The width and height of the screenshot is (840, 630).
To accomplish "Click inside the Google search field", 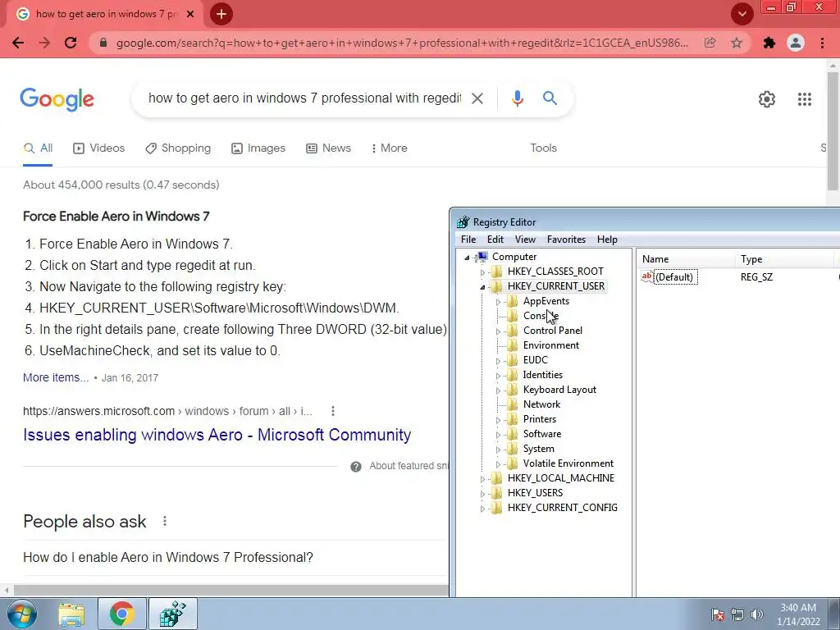I will 304,98.
